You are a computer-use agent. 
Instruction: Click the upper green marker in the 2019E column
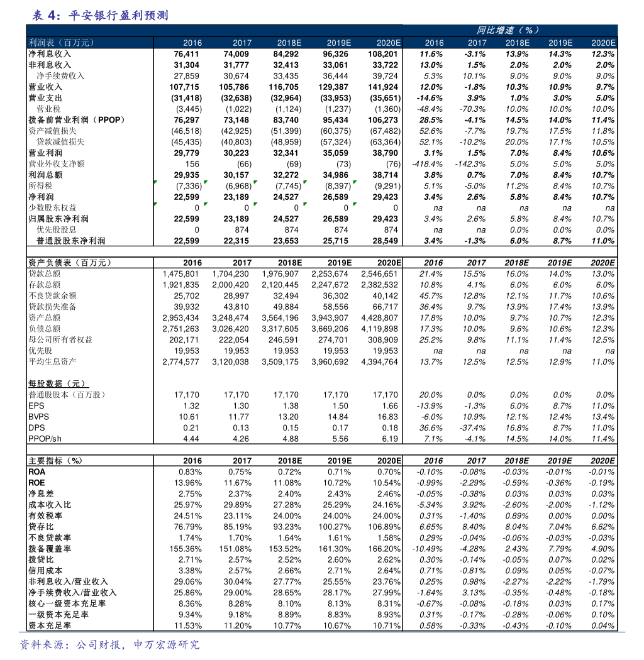click(305, 182)
